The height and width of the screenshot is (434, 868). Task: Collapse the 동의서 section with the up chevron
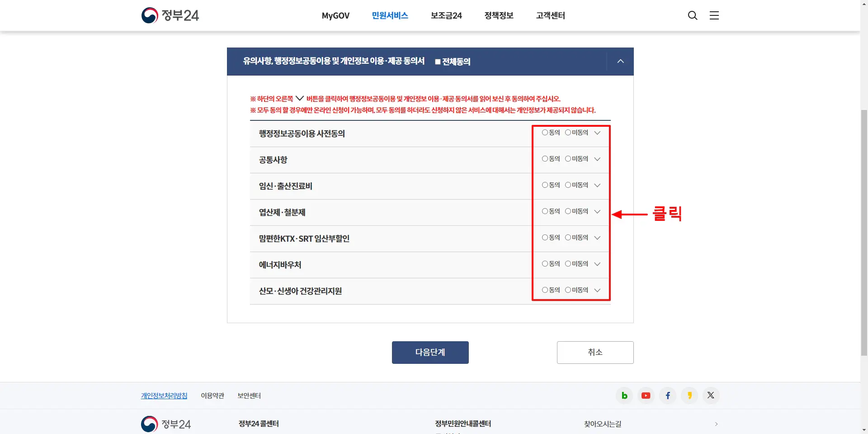(x=620, y=61)
